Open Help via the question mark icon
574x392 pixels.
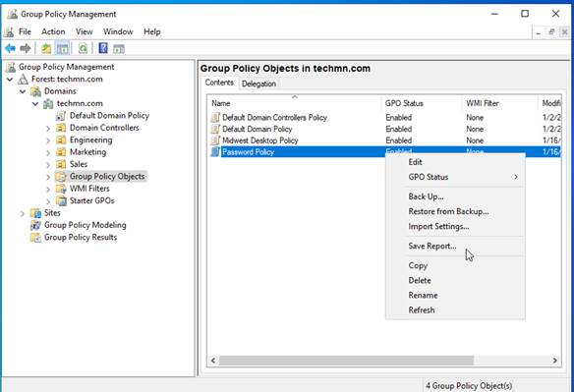coord(103,48)
